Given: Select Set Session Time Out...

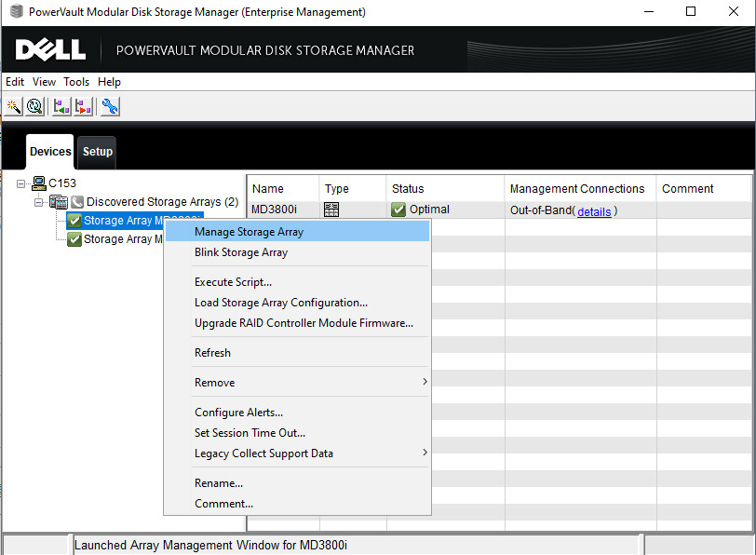Looking at the screenshot, I should click(x=297, y=432).
